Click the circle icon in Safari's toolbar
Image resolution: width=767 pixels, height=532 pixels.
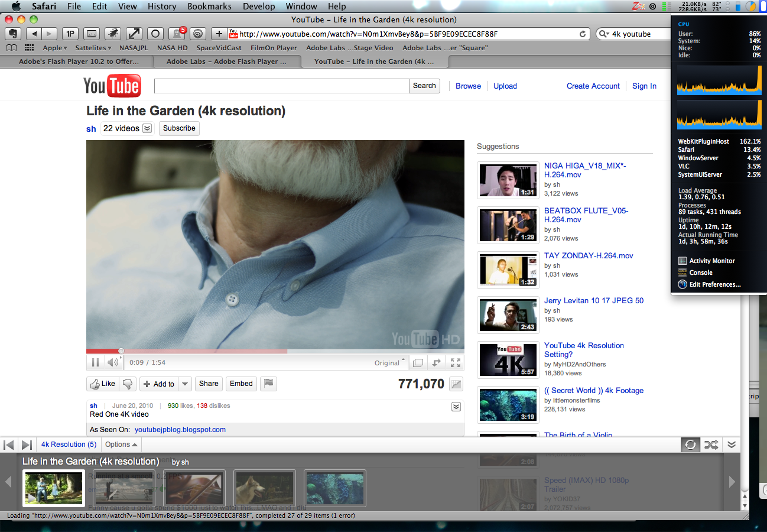point(155,34)
